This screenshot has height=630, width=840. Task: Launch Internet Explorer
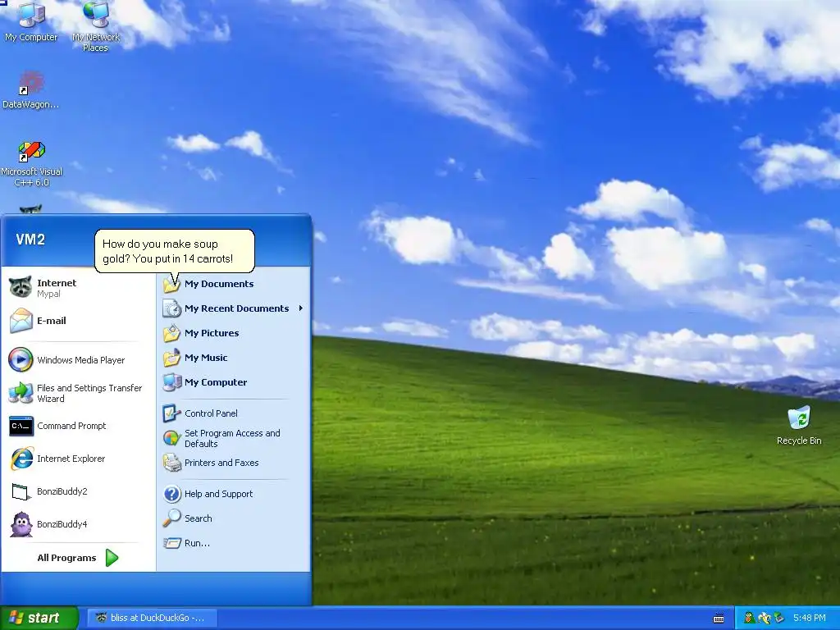coord(79,459)
